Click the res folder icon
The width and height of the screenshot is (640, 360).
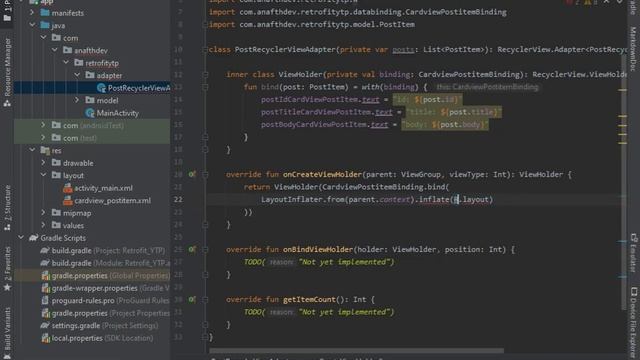click(x=45, y=151)
